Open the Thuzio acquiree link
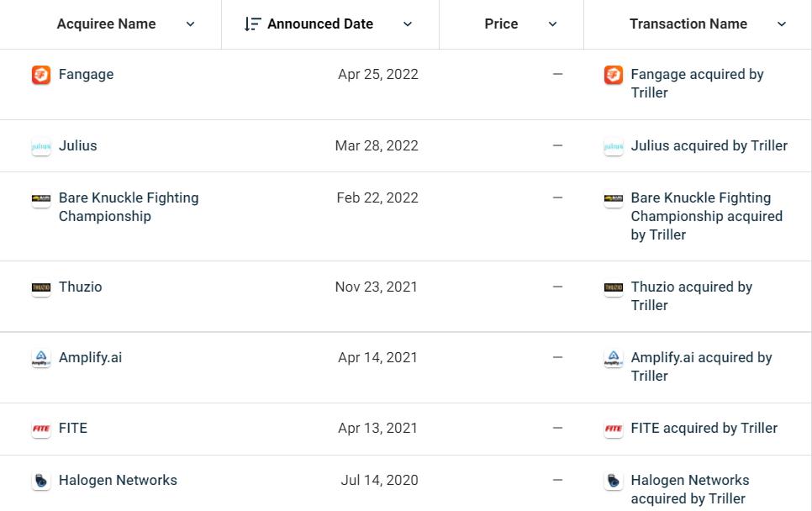812x511 pixels. (x=80, y=287)
